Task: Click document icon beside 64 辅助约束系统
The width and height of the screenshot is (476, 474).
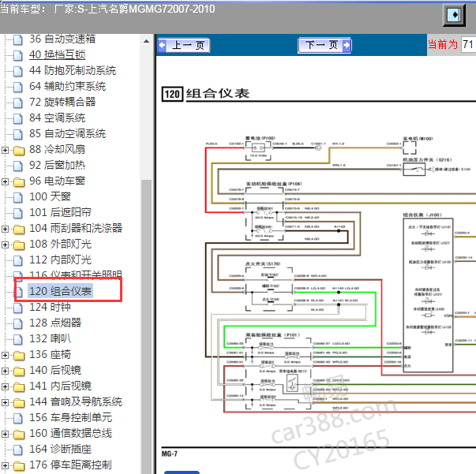Action: (x=18, y=87)
